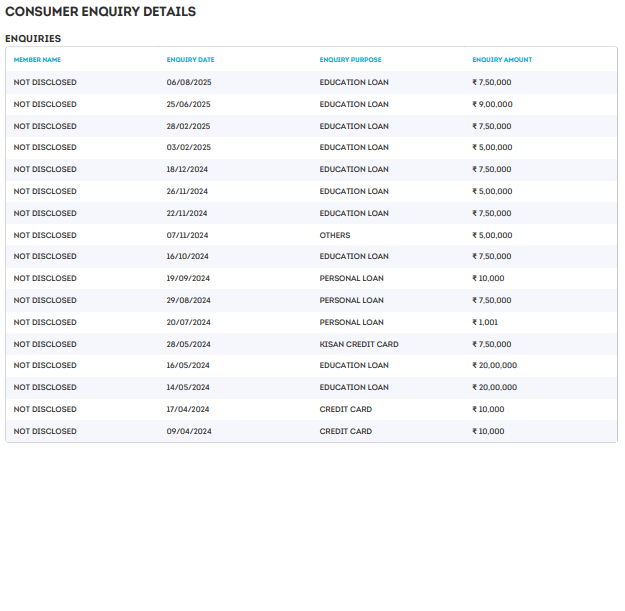Click NOT DISCLOSED in the 07/11/2024 row
Screen dimensions: 625x611
45,235
